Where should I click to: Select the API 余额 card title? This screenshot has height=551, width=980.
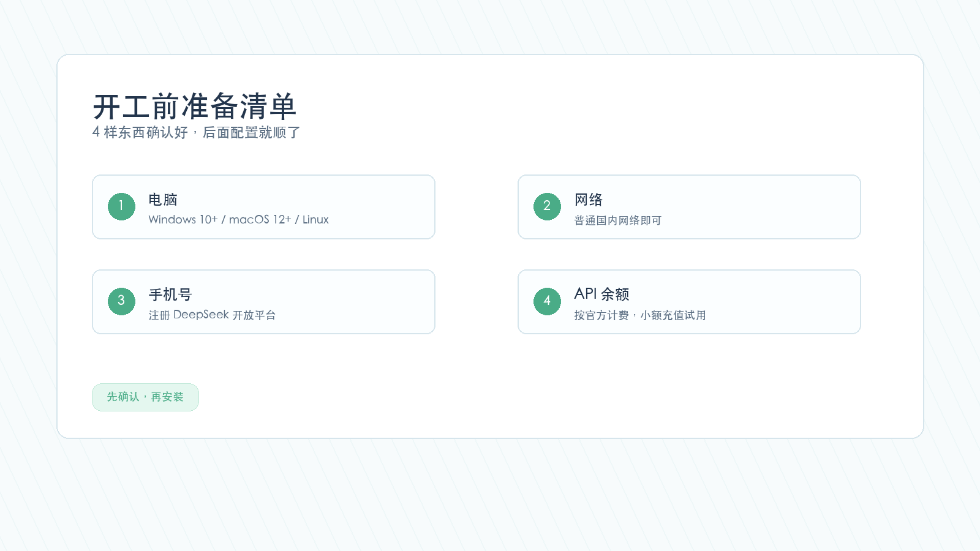601,294
